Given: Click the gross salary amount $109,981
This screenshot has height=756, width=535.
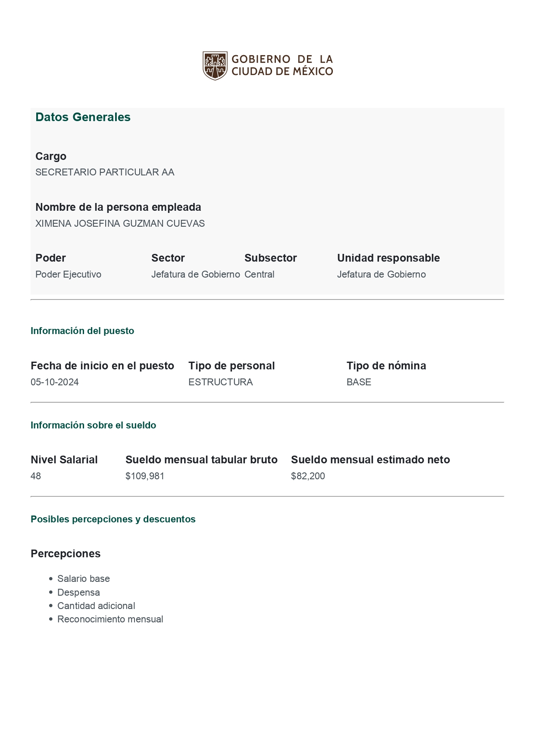Looking at the screenshot, I should pyautogui.click(x=145, y=476).
